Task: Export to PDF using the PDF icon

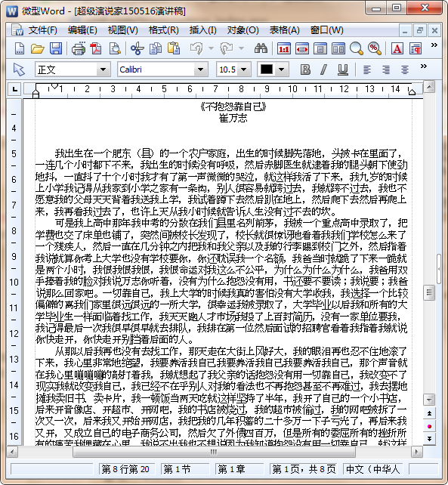Action: click(x=96, y=49)
